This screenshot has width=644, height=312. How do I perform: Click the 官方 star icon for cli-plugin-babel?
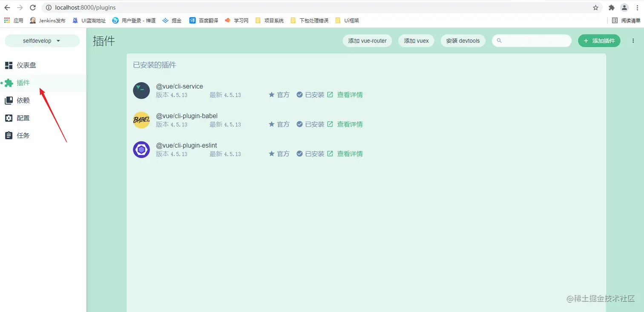pyautogui.click(x=271, y=124)
